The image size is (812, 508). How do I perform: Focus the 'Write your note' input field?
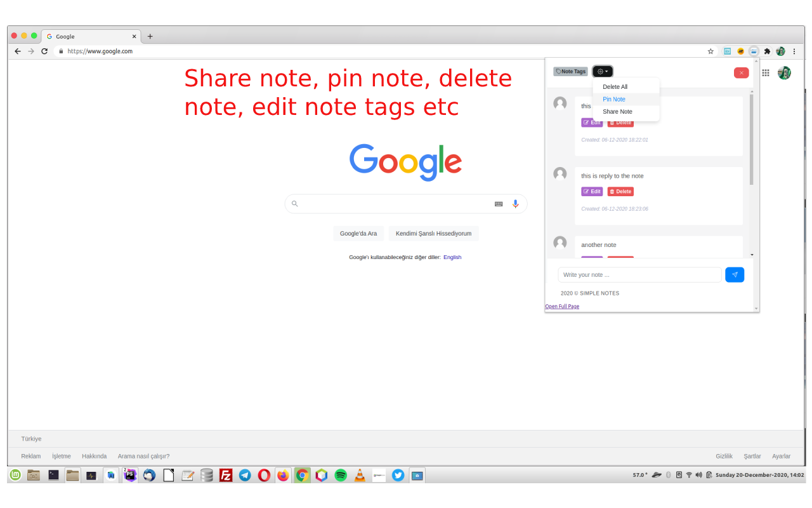(639, 275)
